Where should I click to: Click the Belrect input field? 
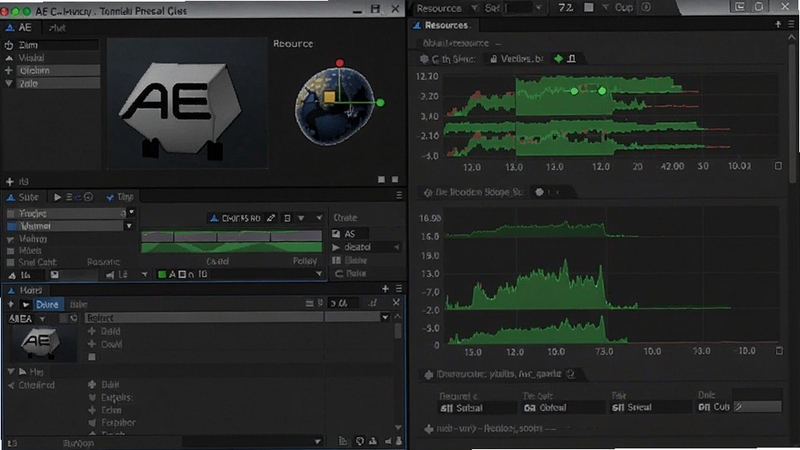pyautogui.click(x=204, y=318)
